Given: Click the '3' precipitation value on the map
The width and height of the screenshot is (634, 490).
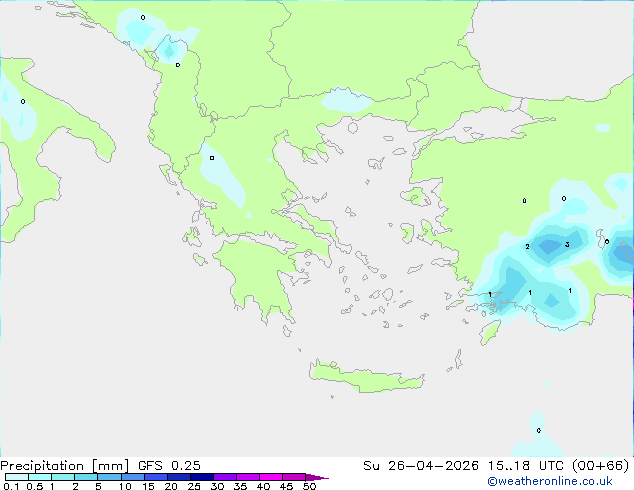Looking at the screenshot, I should point(567,244).
